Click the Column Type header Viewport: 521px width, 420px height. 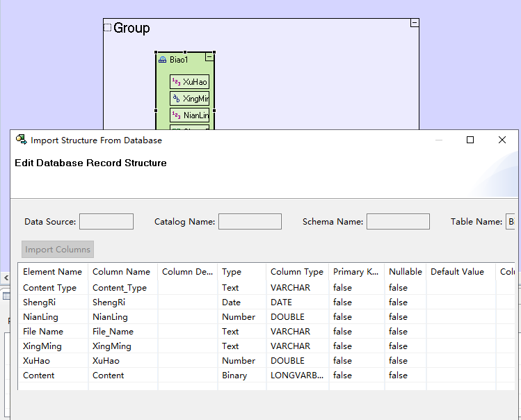point(298,271)
